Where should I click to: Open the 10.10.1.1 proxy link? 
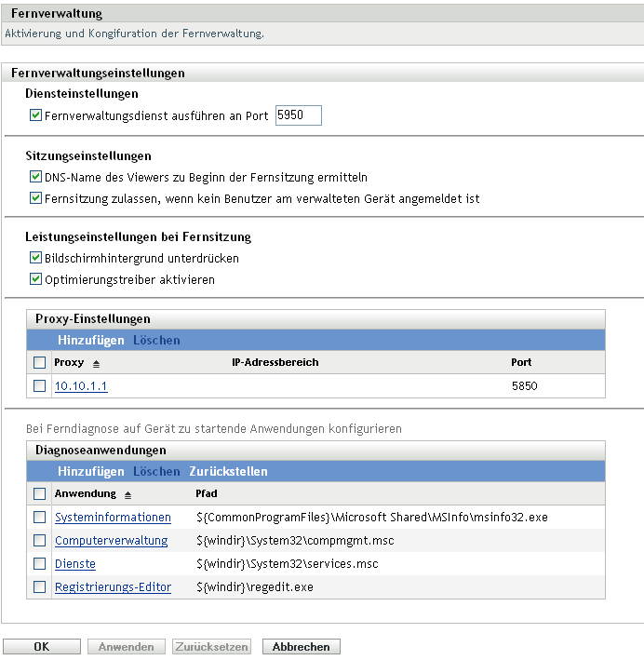[x=81, y=385]
